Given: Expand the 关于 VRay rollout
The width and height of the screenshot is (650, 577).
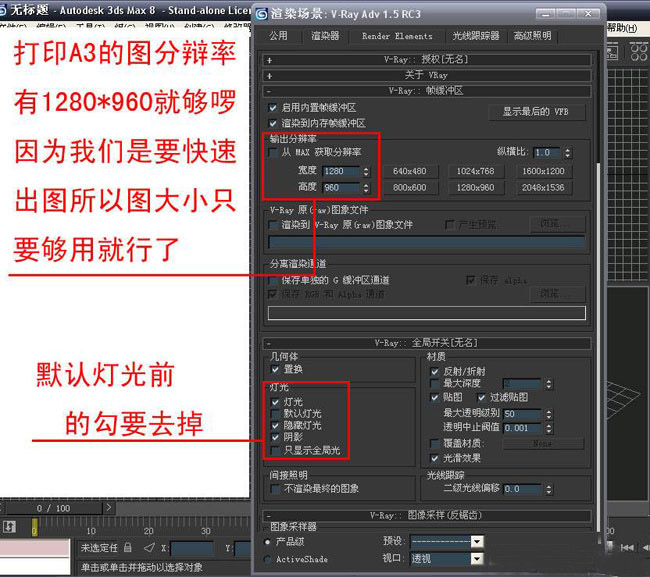Looking at the screenshot, I should (x=427, y=75).
